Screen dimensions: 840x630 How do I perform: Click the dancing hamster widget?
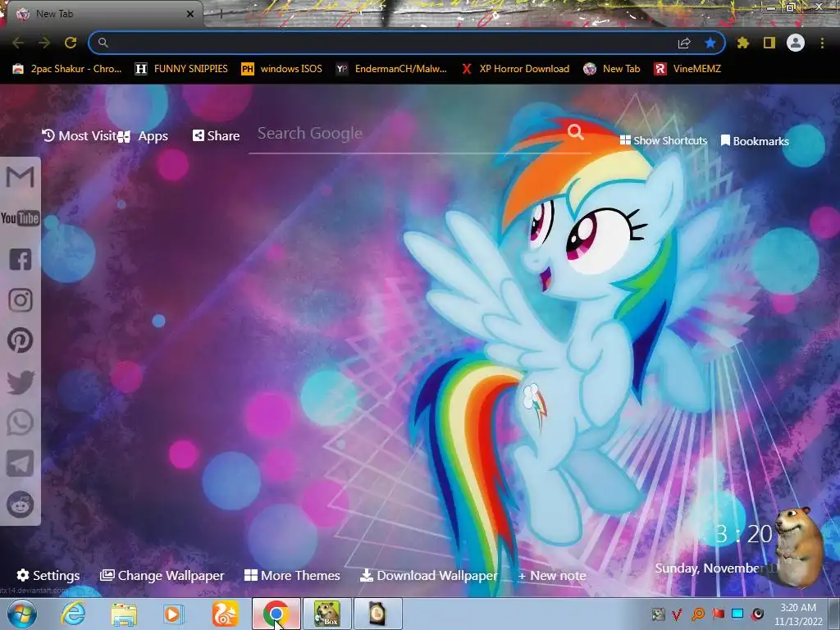click(x=800, y=546)
